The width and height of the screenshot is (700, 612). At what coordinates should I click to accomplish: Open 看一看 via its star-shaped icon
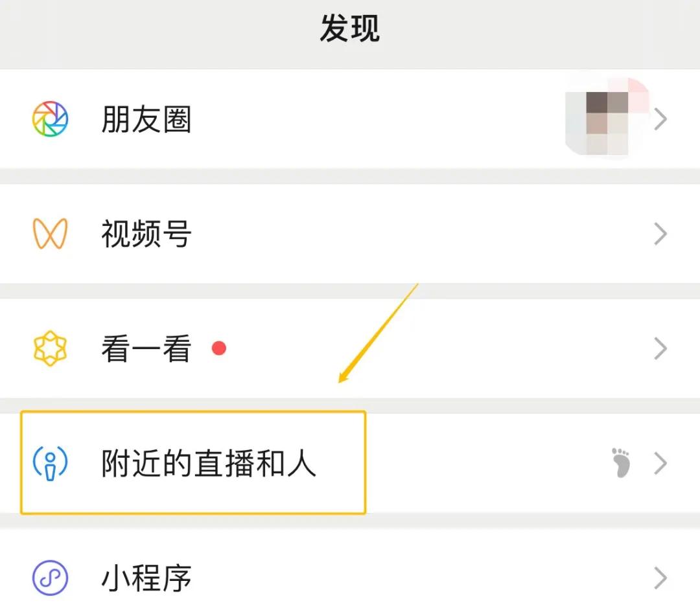pos(49,348)
